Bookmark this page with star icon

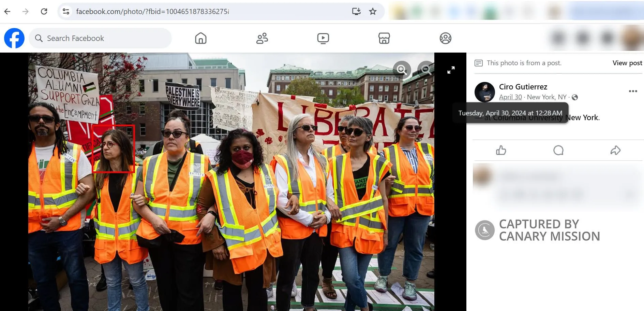pos(373,11)
